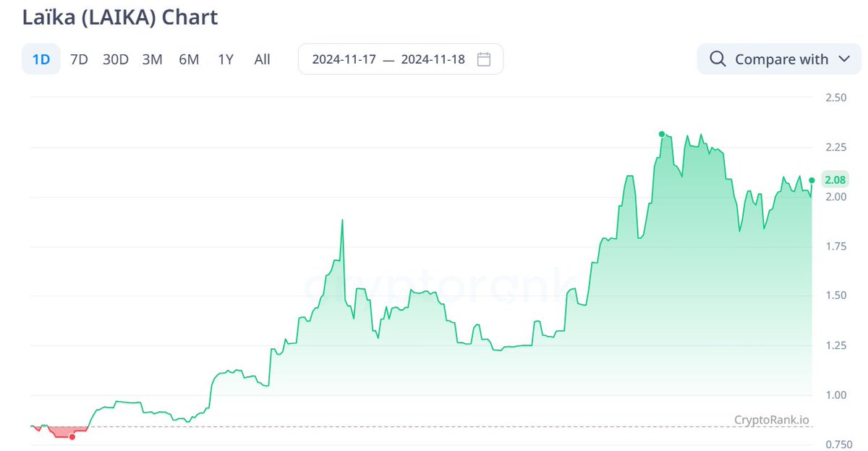Click the green peak marker dot
868x451 pixels.
click(661, 134)
